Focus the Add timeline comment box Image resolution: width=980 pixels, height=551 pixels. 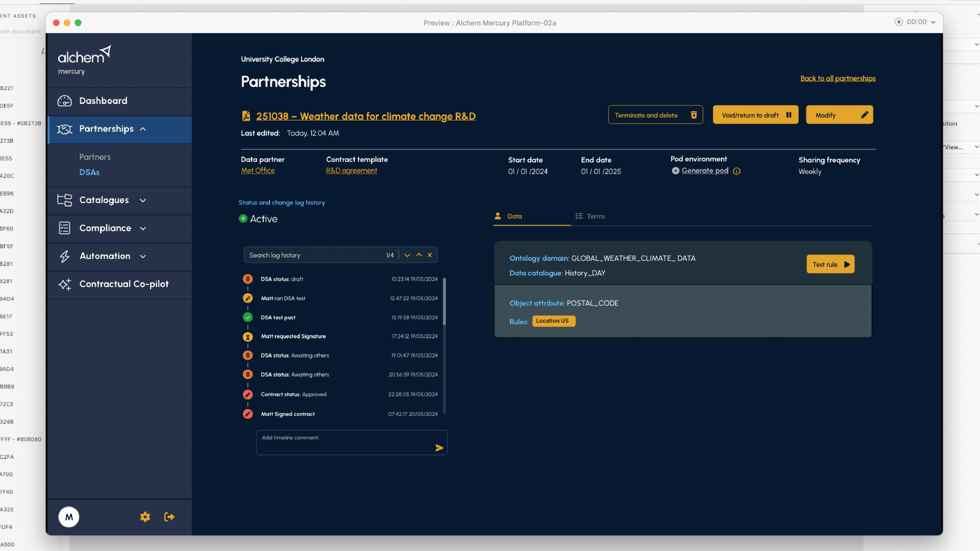click(x=352, y=442)
